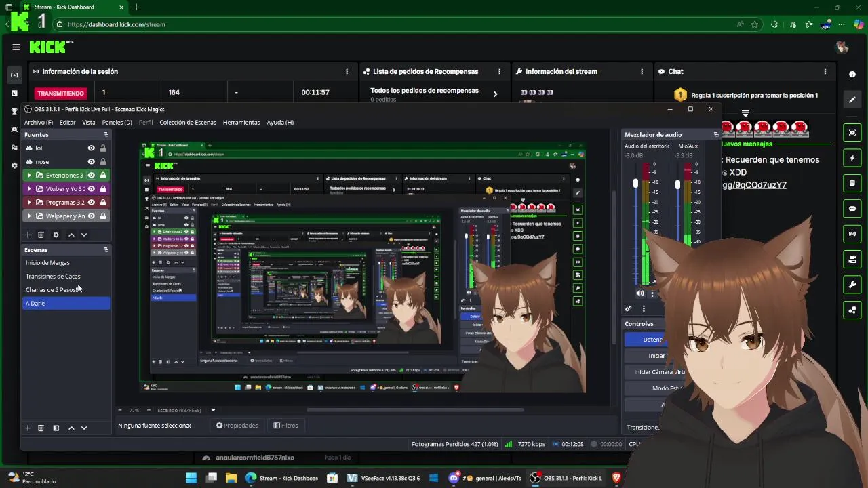Toggle visibility eye of the nose source
Image resolution: width=868 pixels, height=488 pixels.
point(91,161)
